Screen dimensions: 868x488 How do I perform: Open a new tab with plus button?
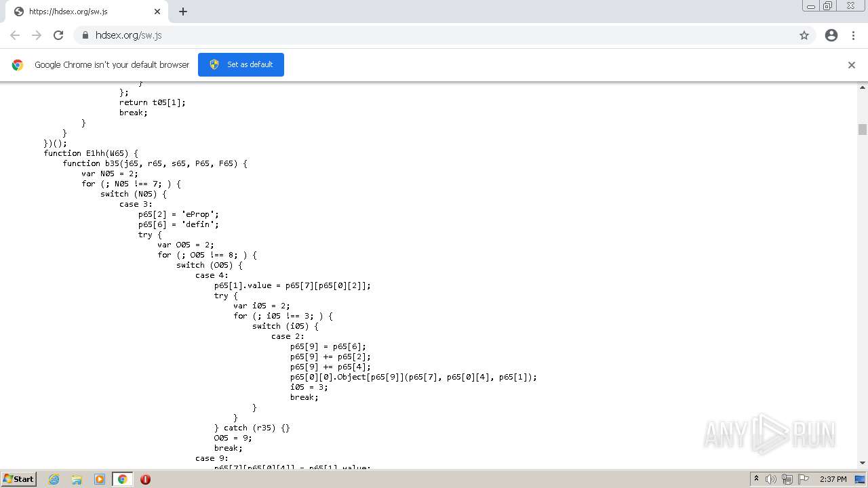(x=183, y=12)
